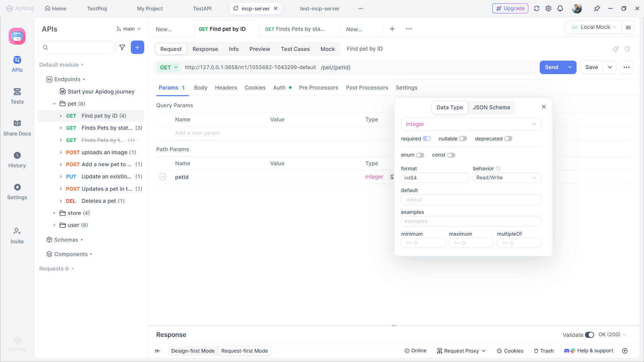Open the Request Proxy menu

(x=461, y=351)
